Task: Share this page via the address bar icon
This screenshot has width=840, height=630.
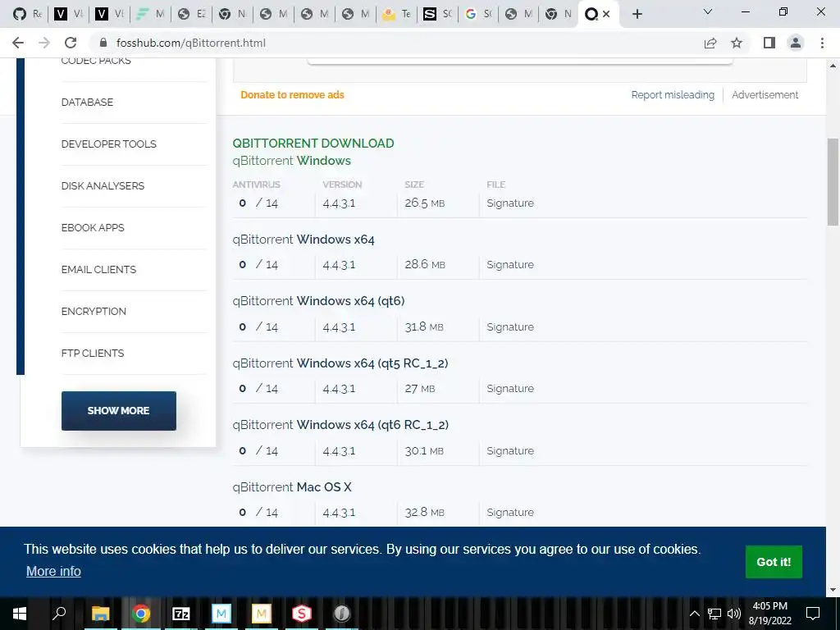Action: click(x=710, y=43)
